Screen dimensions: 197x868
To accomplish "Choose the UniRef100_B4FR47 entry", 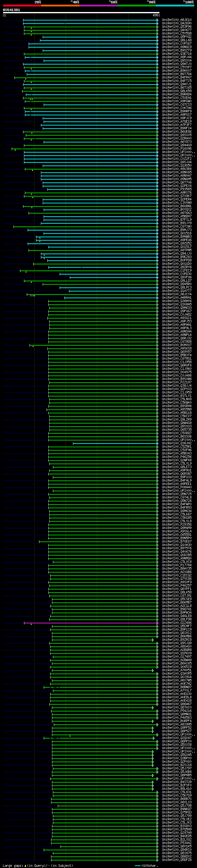I will point(177,78).
